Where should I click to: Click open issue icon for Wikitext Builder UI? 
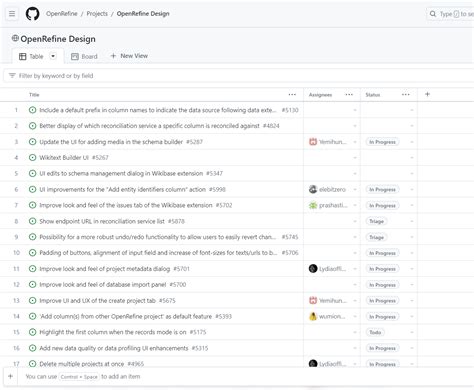click(32, 157)
